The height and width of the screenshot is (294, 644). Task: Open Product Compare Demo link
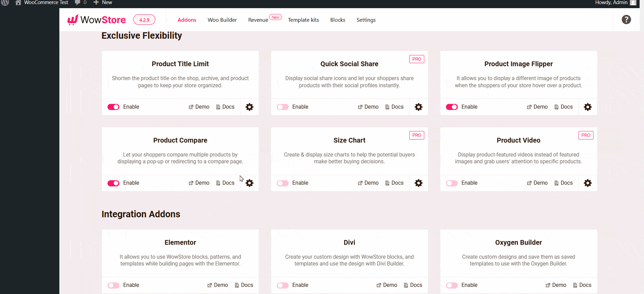[199, 183]
